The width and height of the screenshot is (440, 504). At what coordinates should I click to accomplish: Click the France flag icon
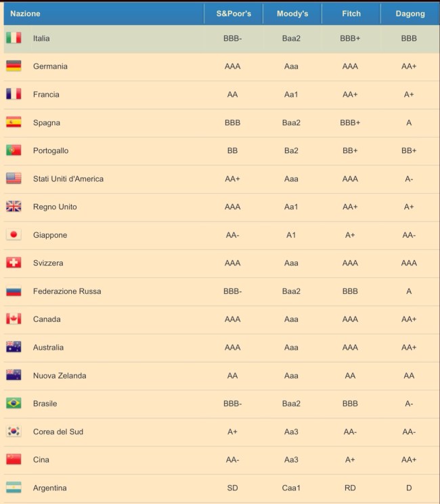(x=14, y=95)
